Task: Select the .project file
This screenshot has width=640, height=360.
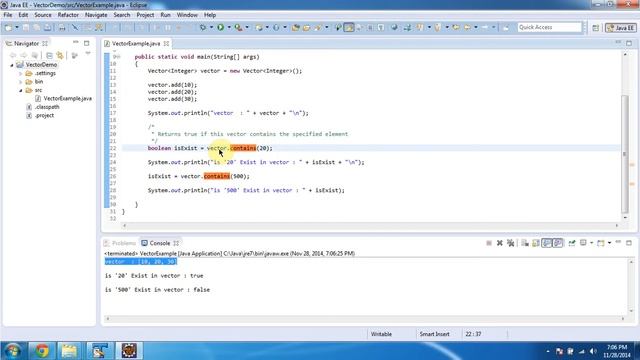Action: point(44,116)
